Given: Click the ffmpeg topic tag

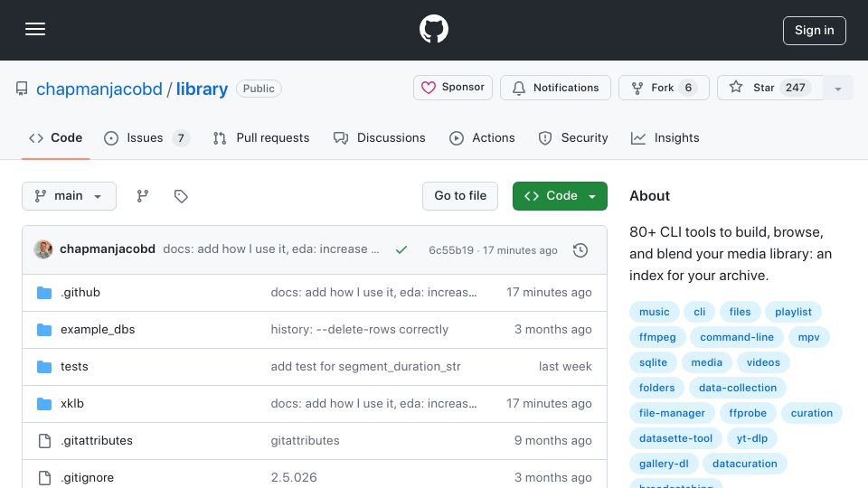Looking at the screenshot, I should click(x=657, y=337).
